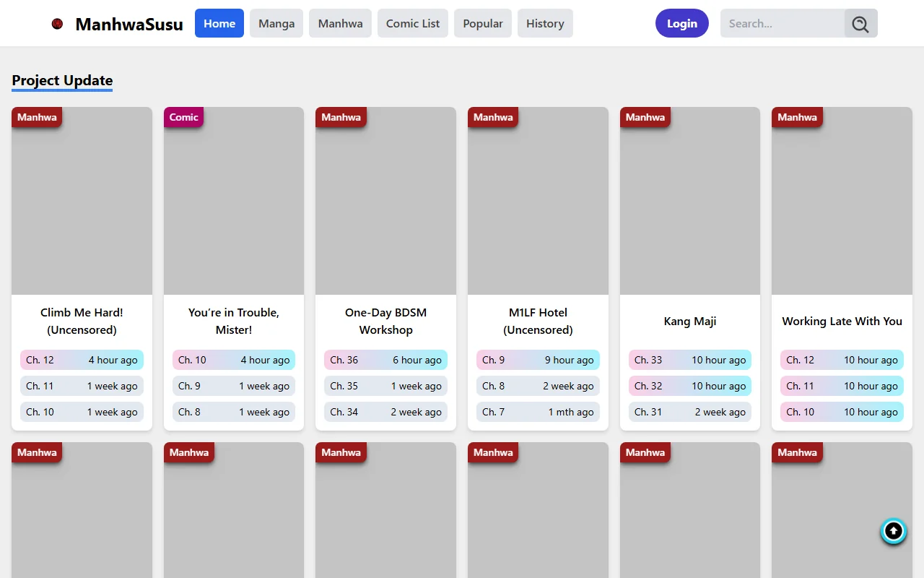
Task: Open the Comic List page
Action: tap(413, 24)
